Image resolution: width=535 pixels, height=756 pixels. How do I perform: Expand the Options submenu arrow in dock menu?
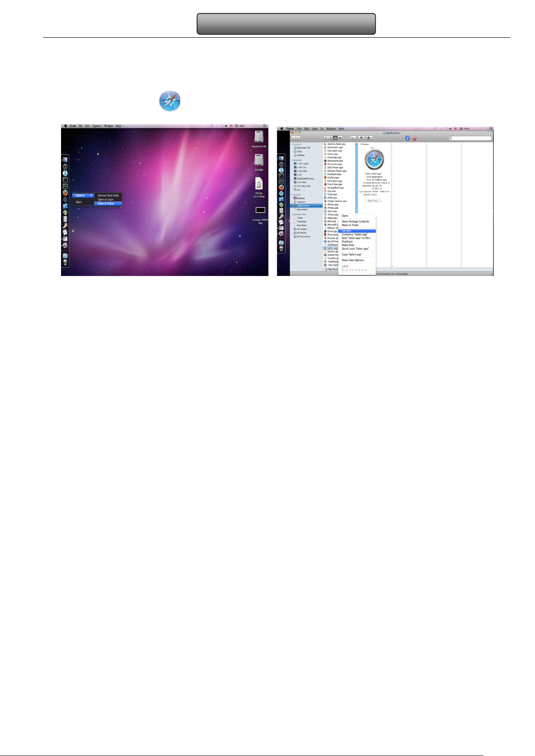click(x=92, y=196)
